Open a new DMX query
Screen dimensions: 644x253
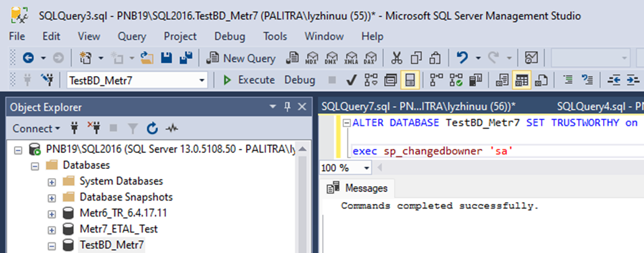point(331,58)
